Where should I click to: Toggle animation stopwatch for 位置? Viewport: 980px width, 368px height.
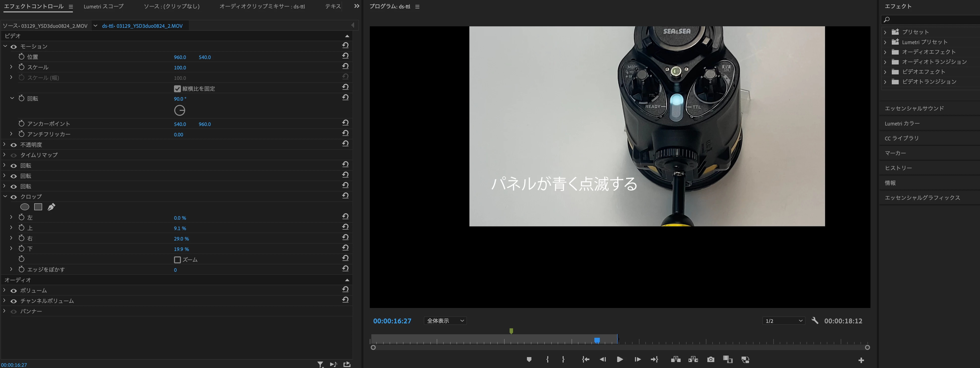(x=22, y=57)
